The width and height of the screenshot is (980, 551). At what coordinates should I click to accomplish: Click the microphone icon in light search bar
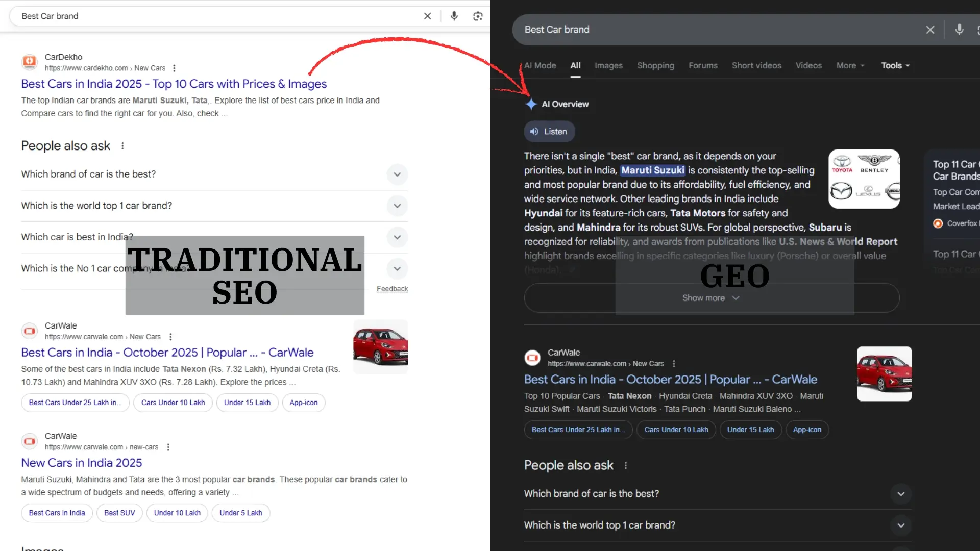pyautogui.click(x=454, y=16)
